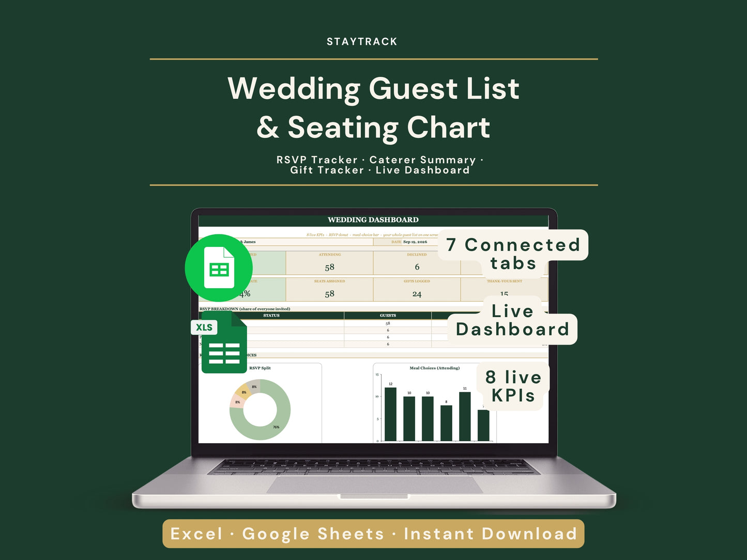The image size is (747, 560).
Task: Click the date value 'Sep 19, 2026'
Action: coord(415,242)
